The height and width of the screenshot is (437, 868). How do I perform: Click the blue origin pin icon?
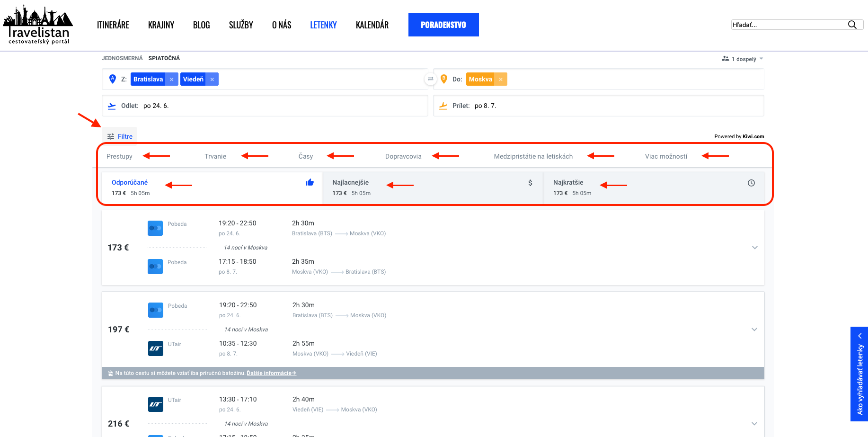(x=113, y=79)
